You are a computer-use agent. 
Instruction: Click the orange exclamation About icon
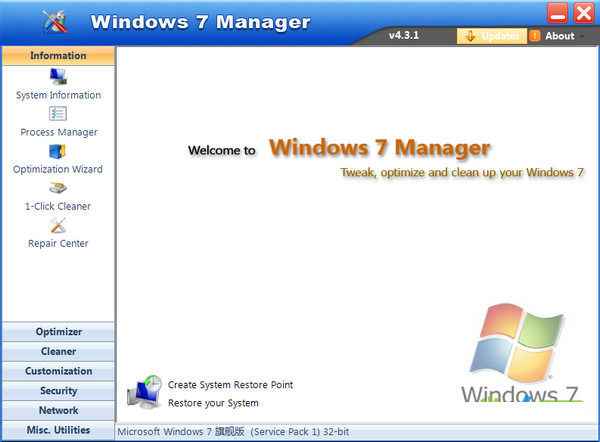[535, 36]
